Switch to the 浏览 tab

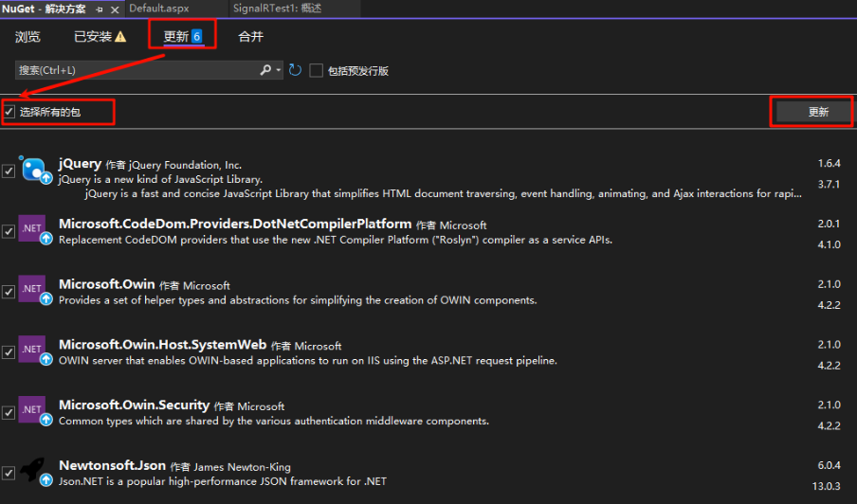[27, 37]
